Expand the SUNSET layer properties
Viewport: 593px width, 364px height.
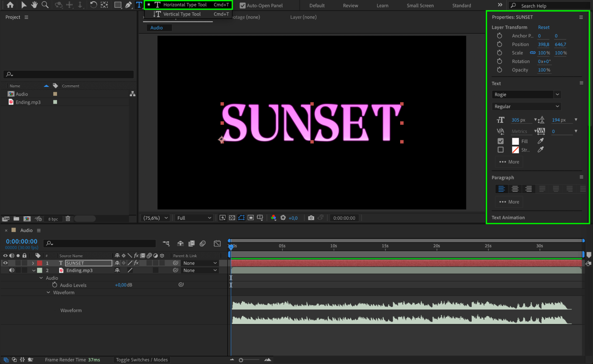point(33,263)
